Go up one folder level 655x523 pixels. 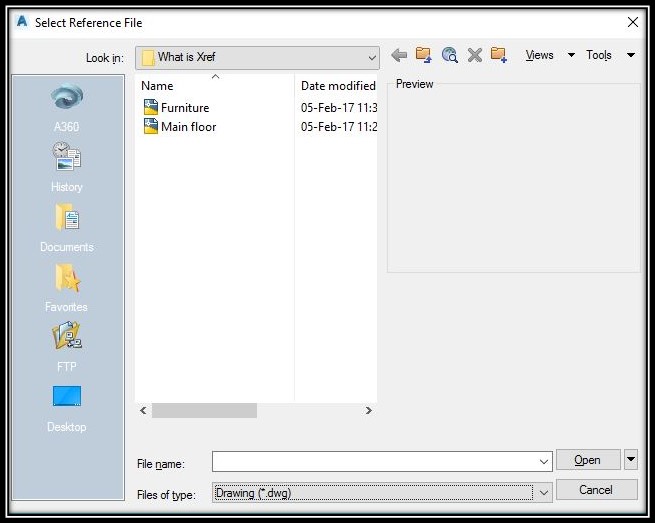(x=424, y=55)
